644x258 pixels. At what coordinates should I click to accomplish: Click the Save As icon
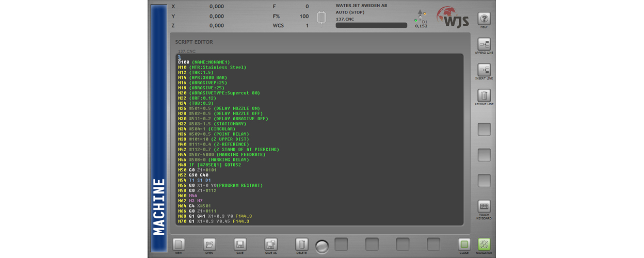pyautogui.click(x=271, y=244)
